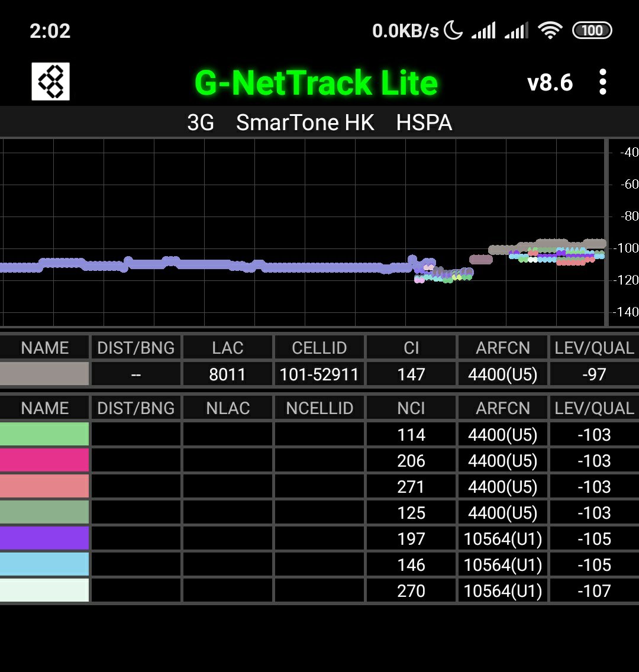Tap neighbor NCI 114
639x672 pixels.
411,435
